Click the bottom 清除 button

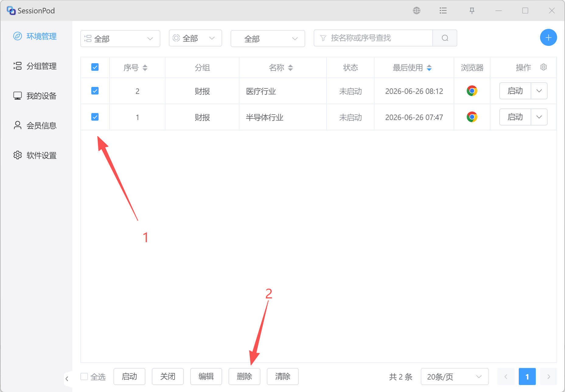point(283,377)
